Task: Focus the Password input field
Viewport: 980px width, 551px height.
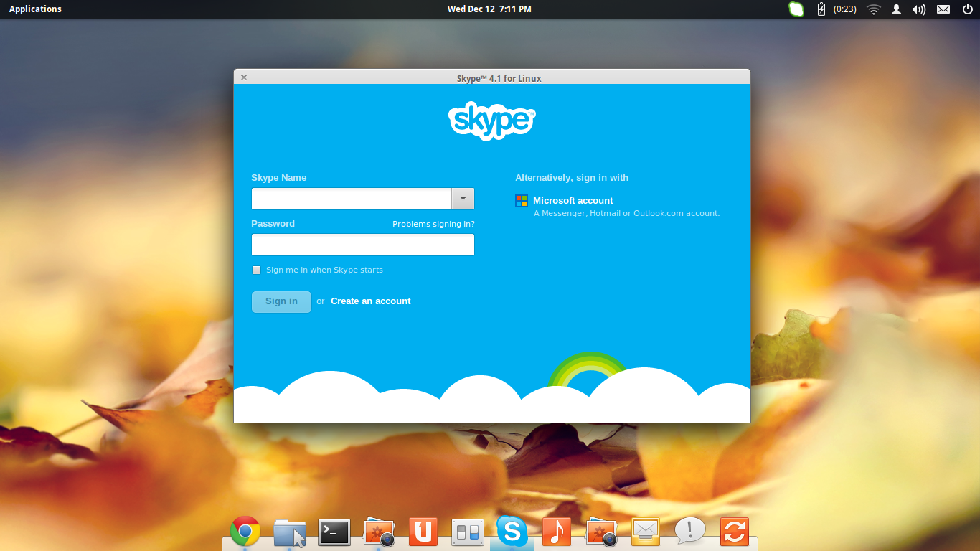Action: pyautogui.click(x=363, y=245)
